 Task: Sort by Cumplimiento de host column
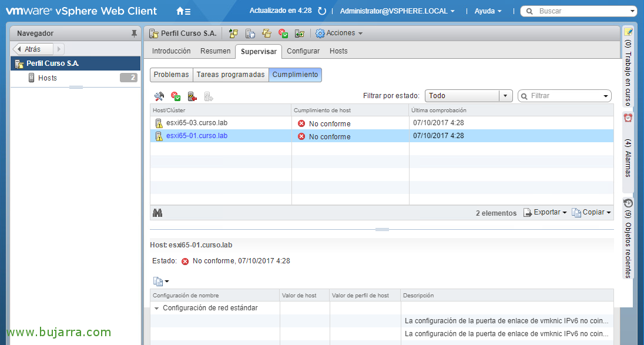[350, 110]
